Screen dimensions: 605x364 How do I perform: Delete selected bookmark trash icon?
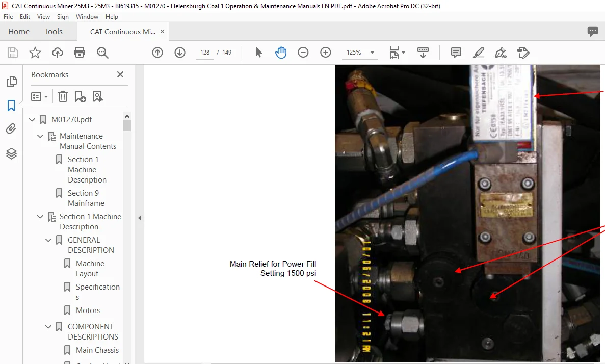tap(63, 96)
